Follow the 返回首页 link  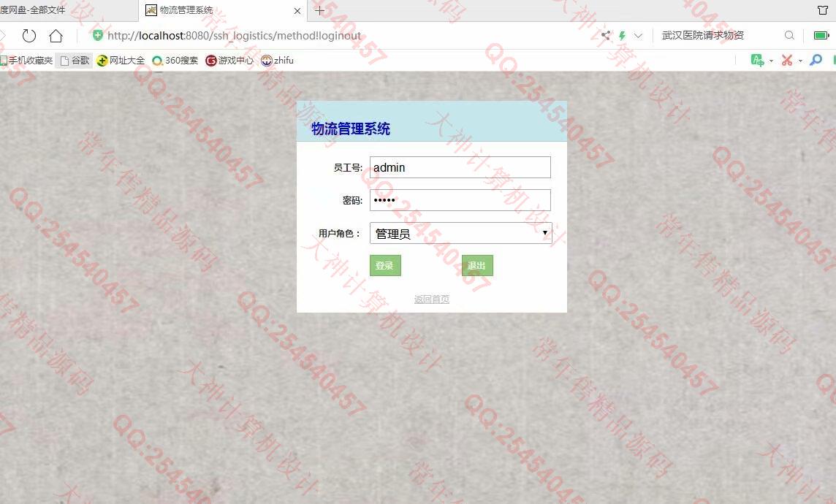tap(431, 299)
